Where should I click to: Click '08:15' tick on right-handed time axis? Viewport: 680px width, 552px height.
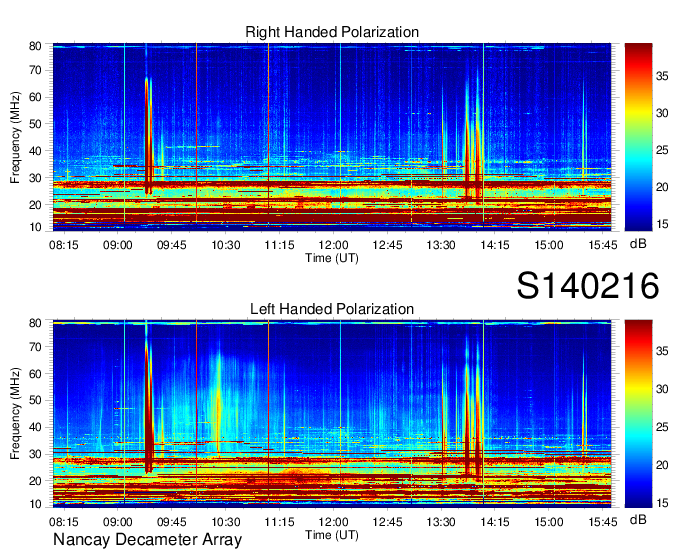pos(64,245)
